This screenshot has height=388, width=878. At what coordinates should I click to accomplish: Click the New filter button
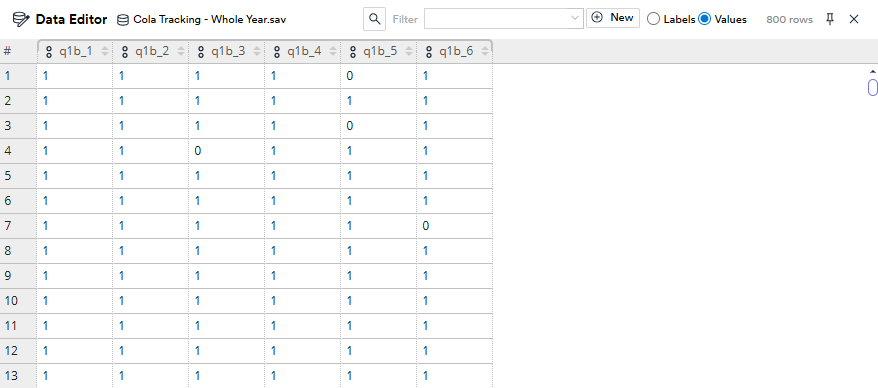613,17
